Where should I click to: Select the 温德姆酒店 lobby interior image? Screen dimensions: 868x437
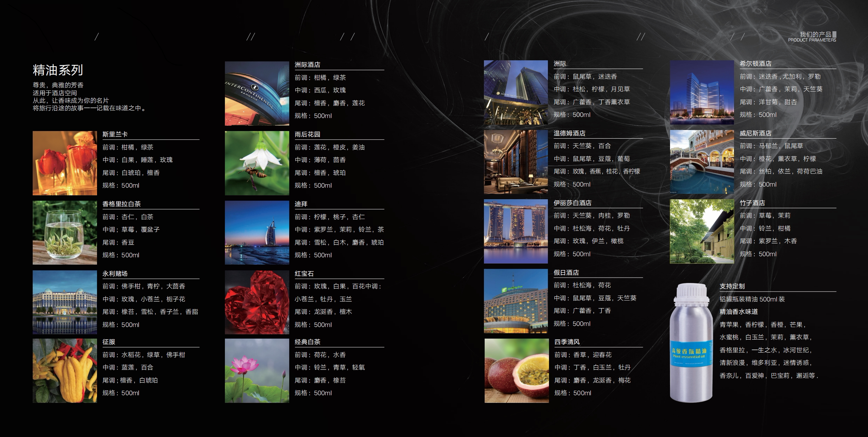point(516,162)
